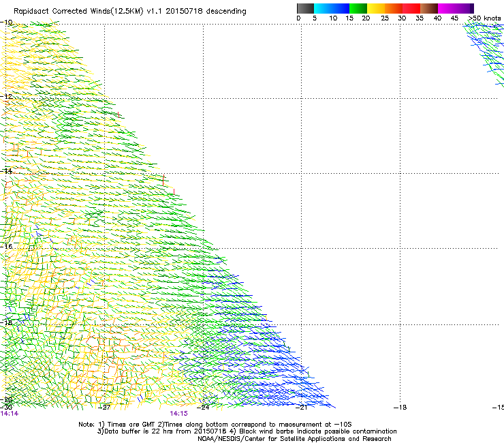Click the -18 longitude label along bottom
This screenshot has width=504, height=443.
[x=400, y=408]
